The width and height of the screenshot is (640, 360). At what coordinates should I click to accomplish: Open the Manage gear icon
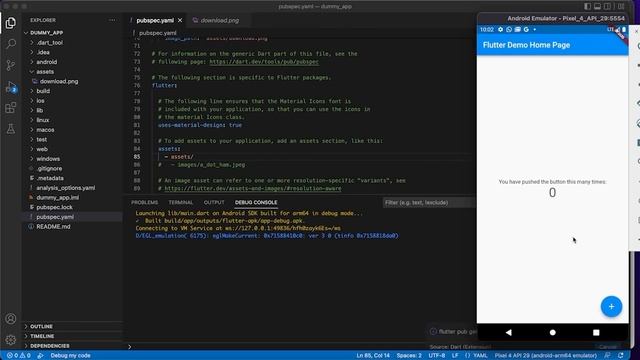coord(11,339)
